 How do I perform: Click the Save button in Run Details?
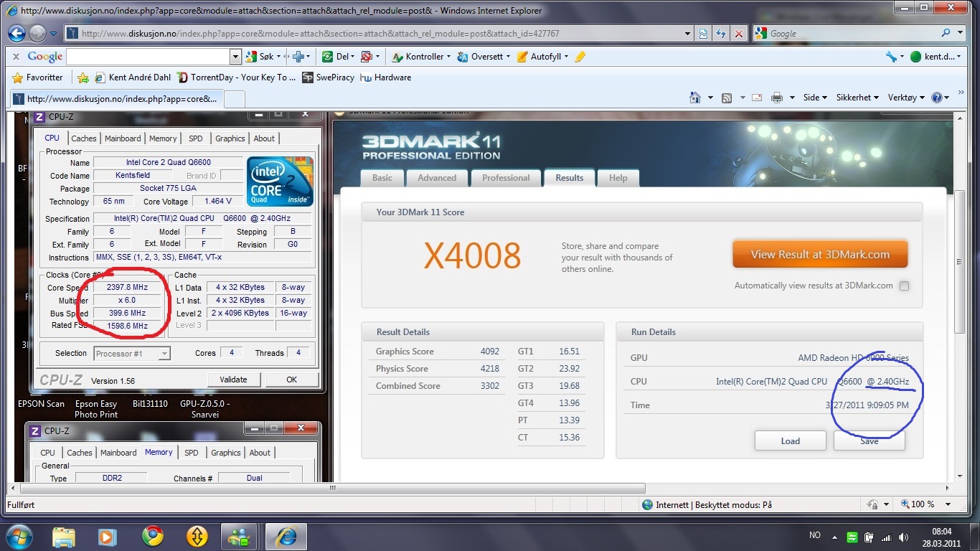point(869,441)
